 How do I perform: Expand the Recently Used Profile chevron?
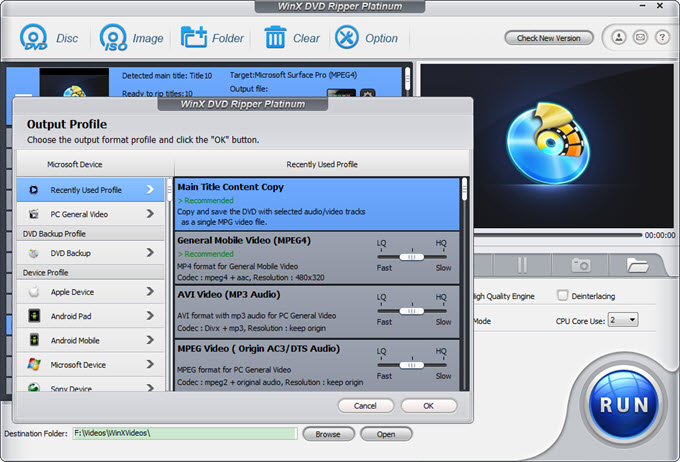click(x=150, y=190)
